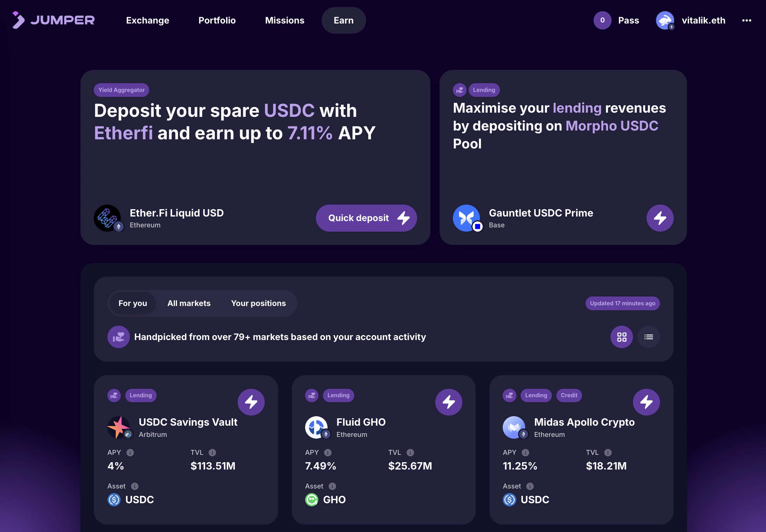Click the TVL info icon on Midas Apollo Crypto
Image resolution: width=766 pixels, height=532 pixels.
coord(608,453)
